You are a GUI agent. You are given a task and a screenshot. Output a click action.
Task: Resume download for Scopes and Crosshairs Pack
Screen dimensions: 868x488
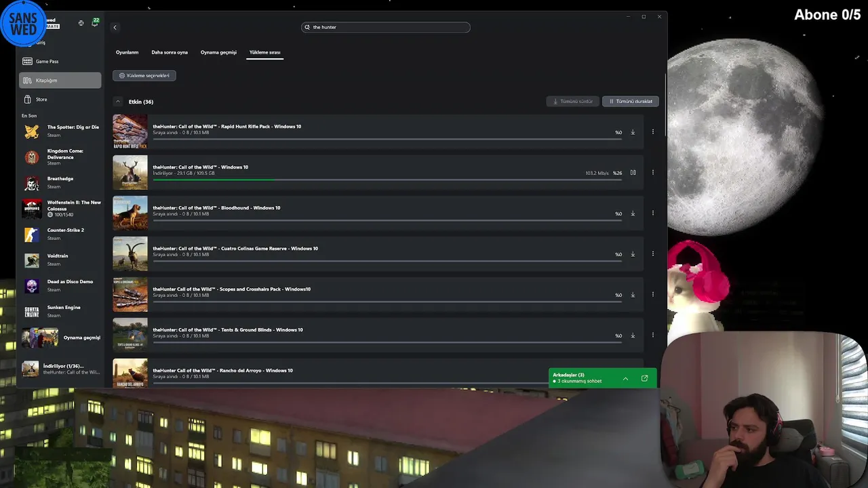click(633, 295)
